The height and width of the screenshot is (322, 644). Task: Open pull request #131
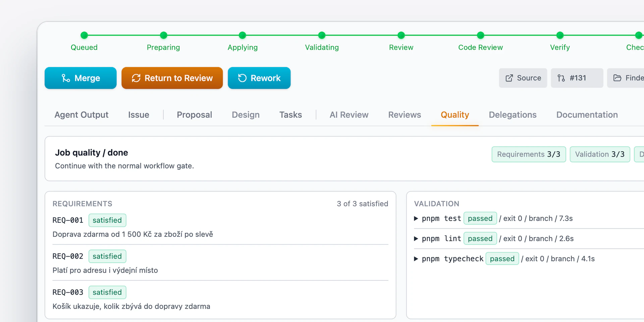pyautogui.click(x=577, y=78)
